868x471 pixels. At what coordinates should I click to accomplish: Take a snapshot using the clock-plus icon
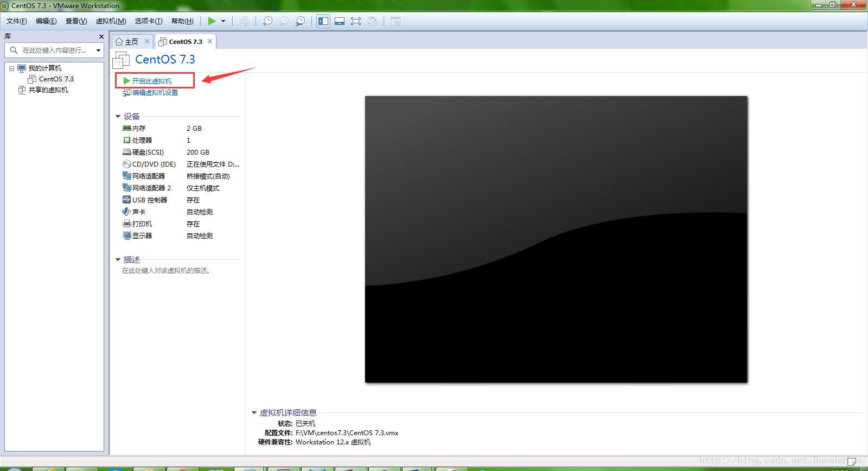pyautogui.click(x=267, y=21)
